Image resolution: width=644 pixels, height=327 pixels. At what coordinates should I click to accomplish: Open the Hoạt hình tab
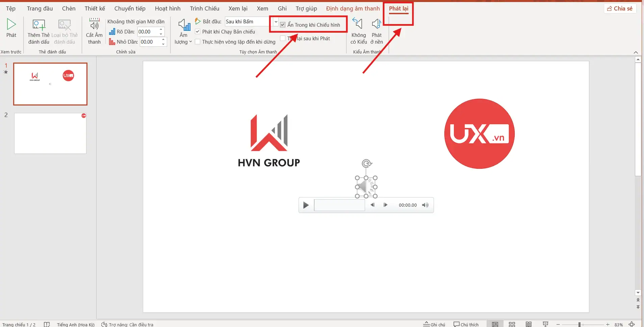click(x=168, y=8)
